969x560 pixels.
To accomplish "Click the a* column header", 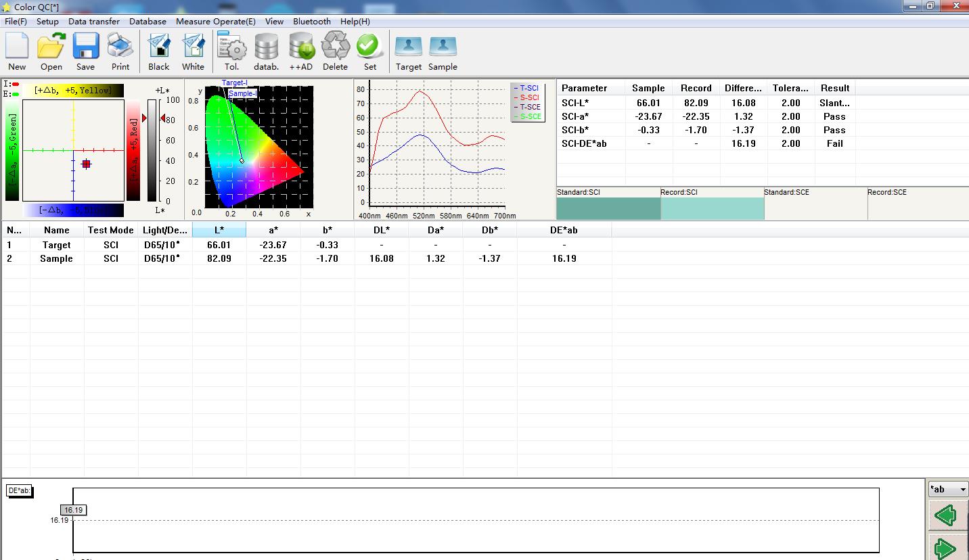I will point(273,230).
